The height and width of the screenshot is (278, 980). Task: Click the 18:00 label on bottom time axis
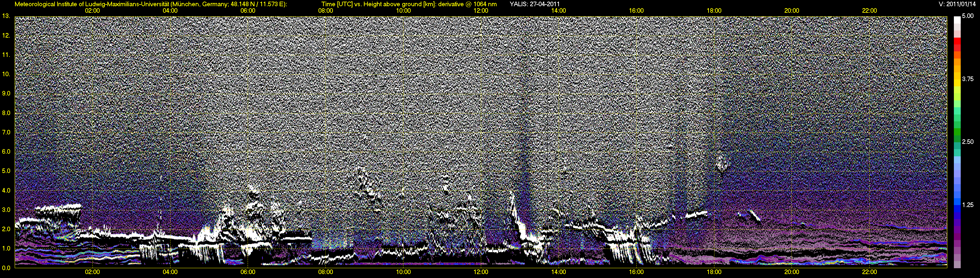pos(714,272)
